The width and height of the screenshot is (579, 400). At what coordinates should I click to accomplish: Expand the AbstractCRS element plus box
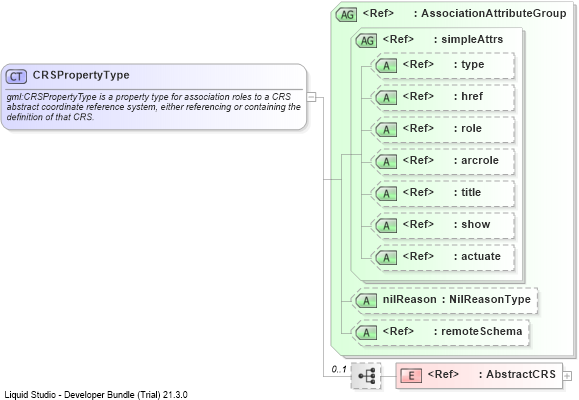(x=567, y=376)
